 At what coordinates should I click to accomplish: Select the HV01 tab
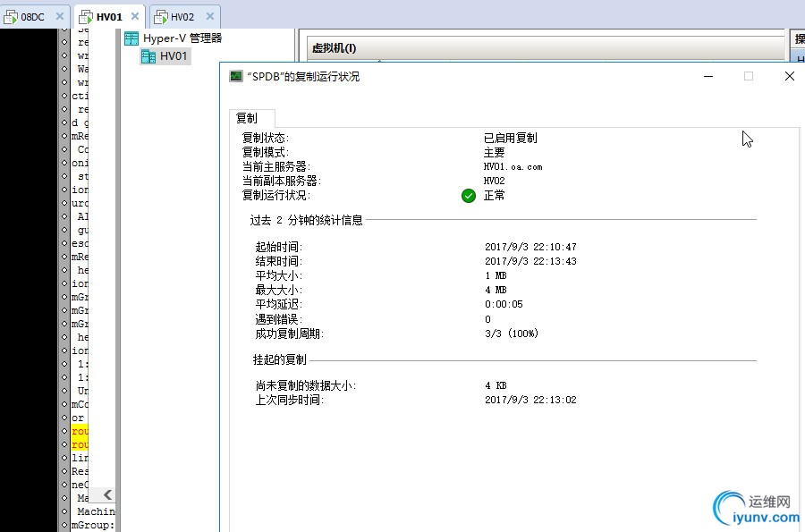(x=109, y=17)
